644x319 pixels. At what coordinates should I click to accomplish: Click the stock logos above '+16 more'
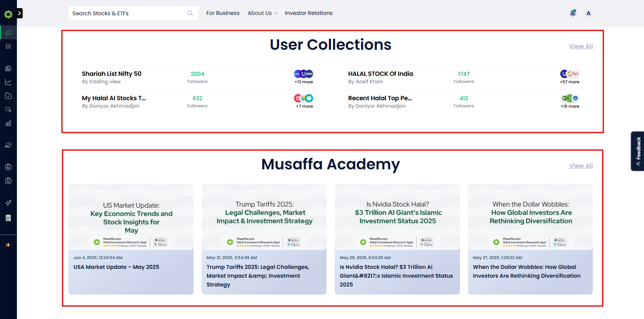pyautogui.click(x=570, y=98)
